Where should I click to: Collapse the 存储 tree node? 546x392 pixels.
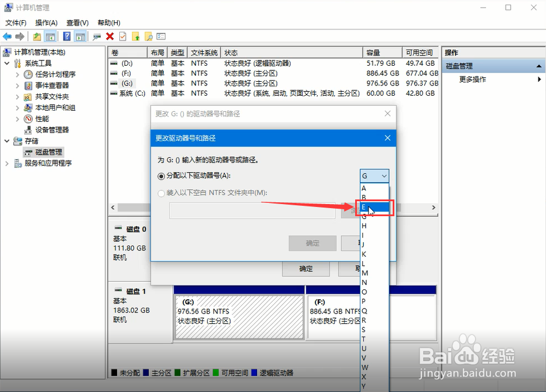pos(6,141)
